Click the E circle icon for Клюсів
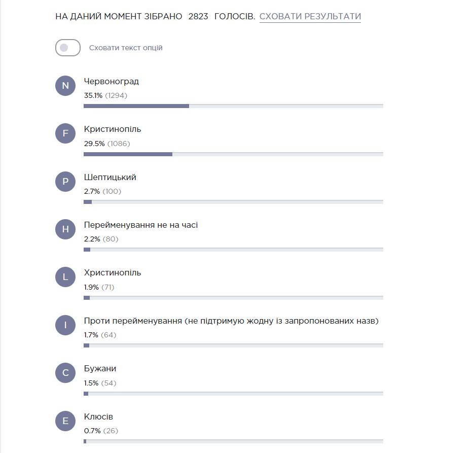The image size is (476, 453). (x=65, y=421)
